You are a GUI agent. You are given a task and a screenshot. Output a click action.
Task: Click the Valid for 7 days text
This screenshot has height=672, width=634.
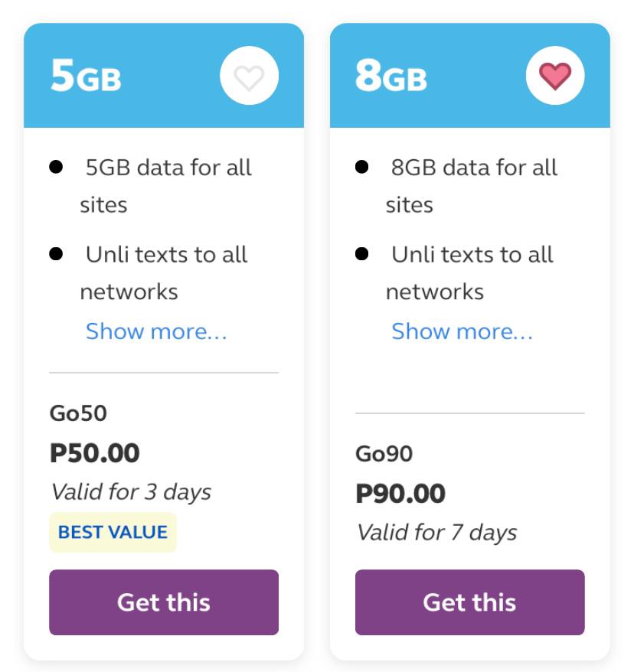point(436,532)
